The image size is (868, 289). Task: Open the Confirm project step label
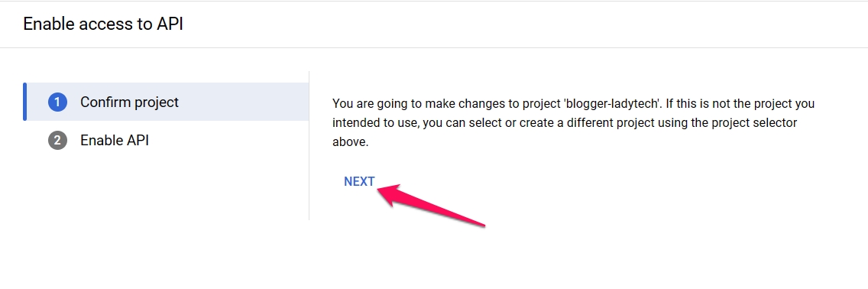tap(130, 102)
